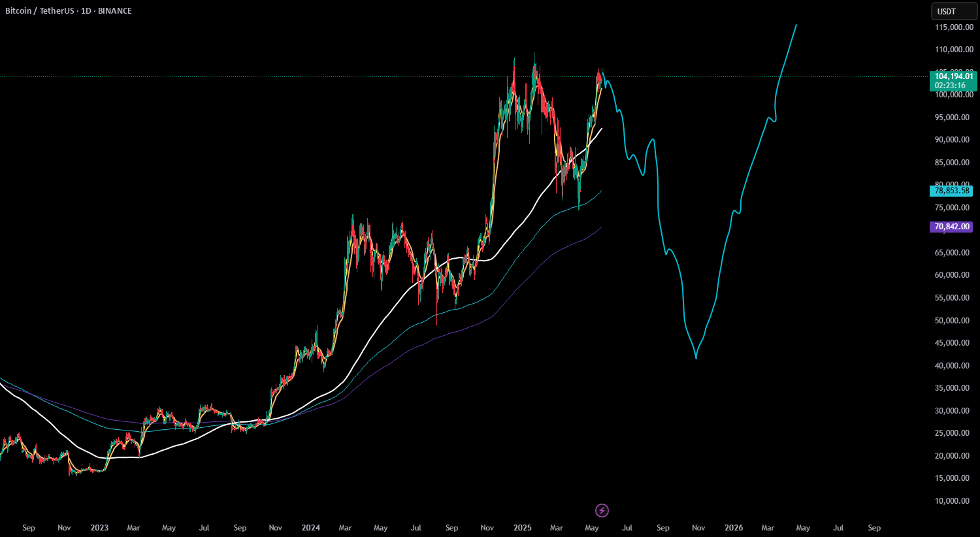Viewport: 980px width, 537px height.
Task: Select the cyan 78,853.58 price label
Action: point(951,191)
